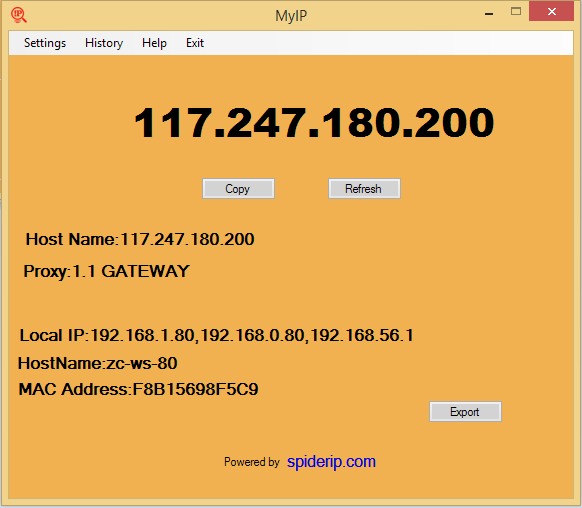
Task: Open the Help menu
Action: [x=154, y=43]
